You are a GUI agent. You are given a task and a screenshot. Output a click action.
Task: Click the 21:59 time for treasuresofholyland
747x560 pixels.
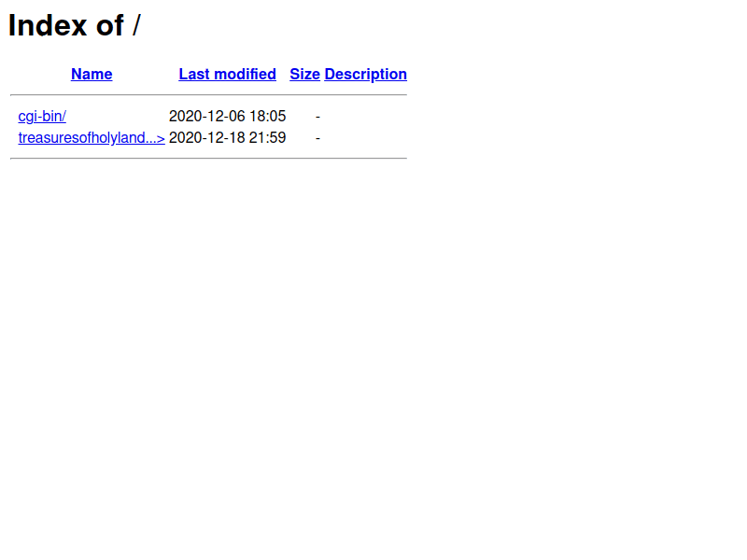268,137
